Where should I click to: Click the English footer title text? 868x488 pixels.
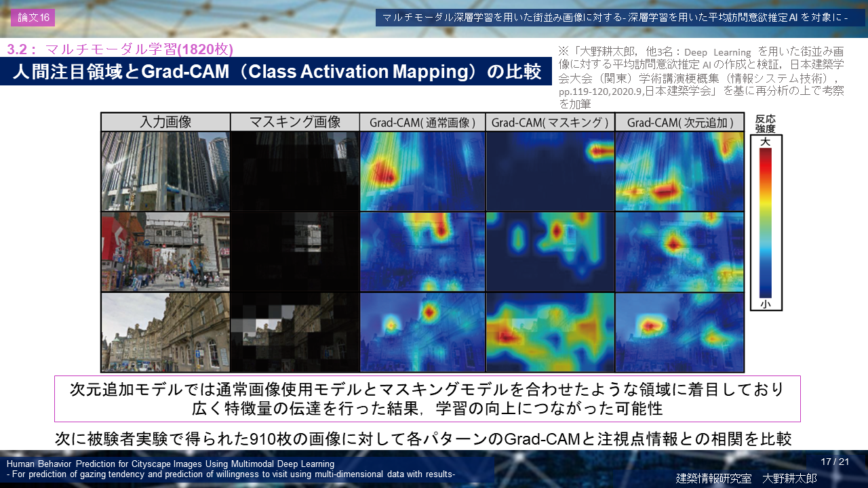click(231, 468)
